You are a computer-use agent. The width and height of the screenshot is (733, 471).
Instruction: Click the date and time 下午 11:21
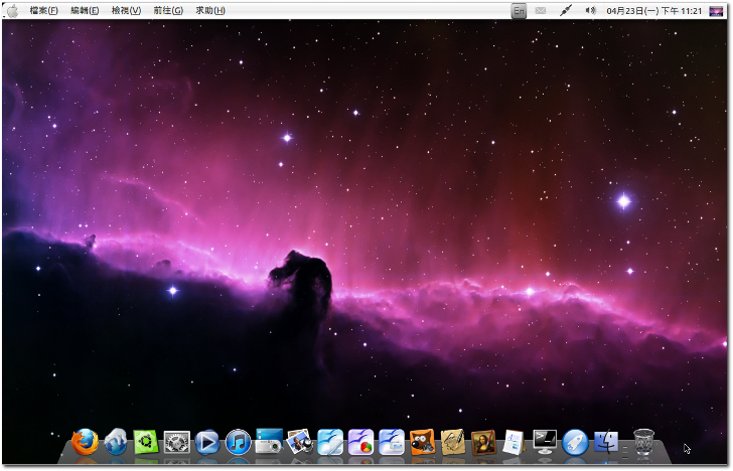pos(654,11)
